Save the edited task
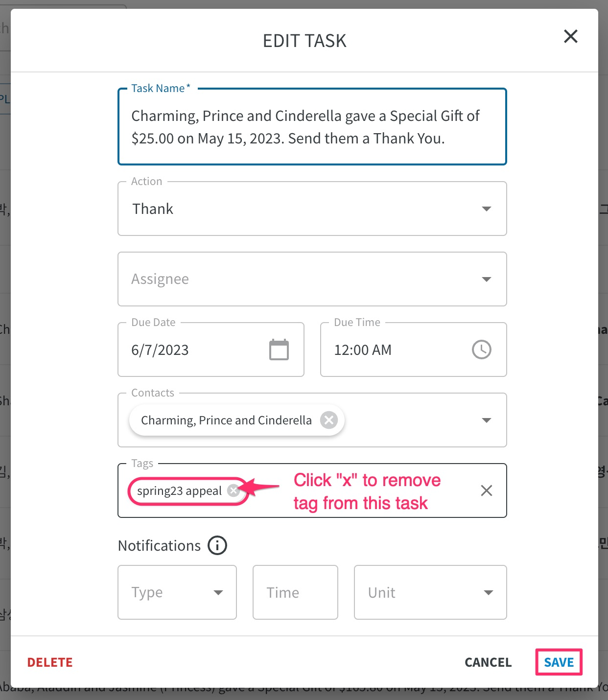This screenshot has height=700, width=608. click(x=559, y=662)
